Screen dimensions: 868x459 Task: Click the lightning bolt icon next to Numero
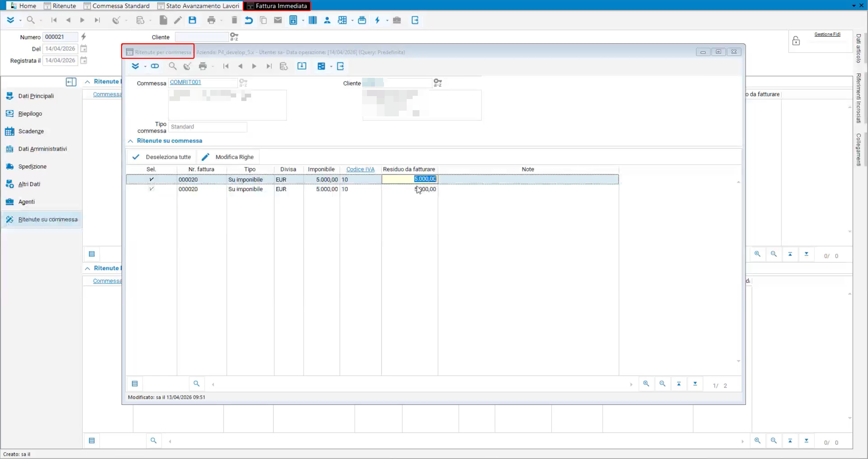(84, 36)
